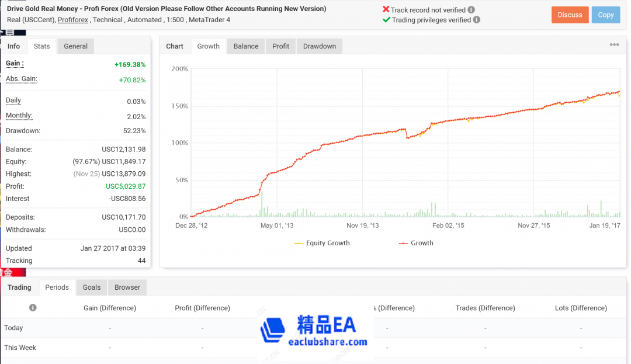Switch to the Goals tab
This screenshot has width=631, height=364.
click(x=91, y=287)
